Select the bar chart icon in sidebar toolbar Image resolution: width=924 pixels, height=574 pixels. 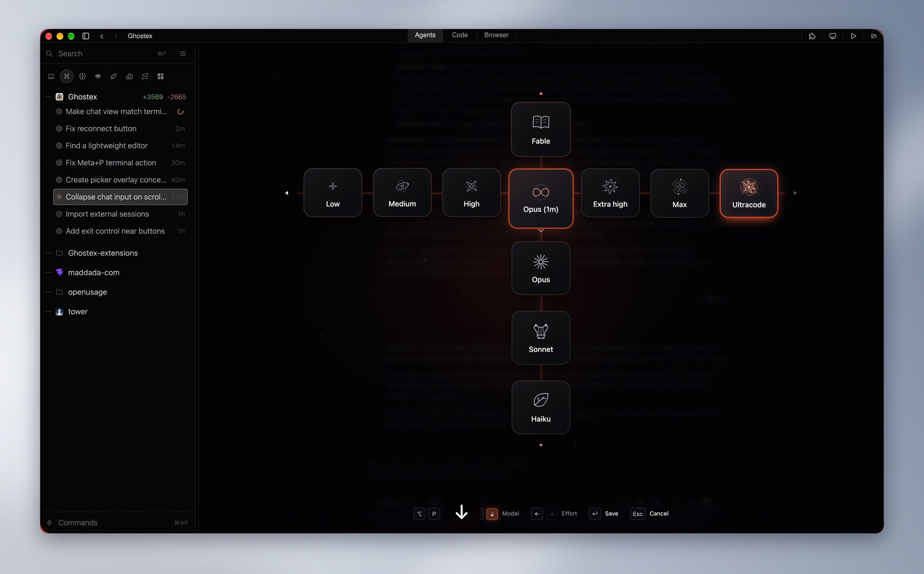[x=129, y=76]
